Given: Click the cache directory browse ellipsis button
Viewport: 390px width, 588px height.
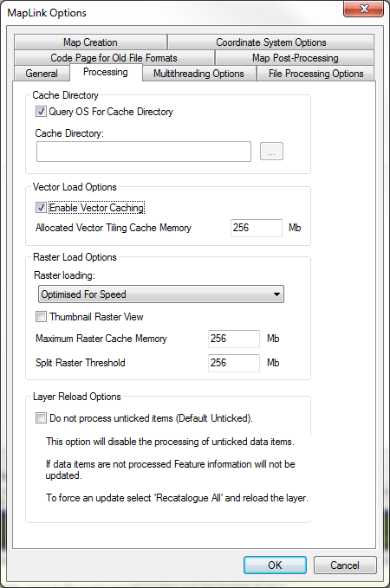Looking at the screenshot, I should pos(271,152).
